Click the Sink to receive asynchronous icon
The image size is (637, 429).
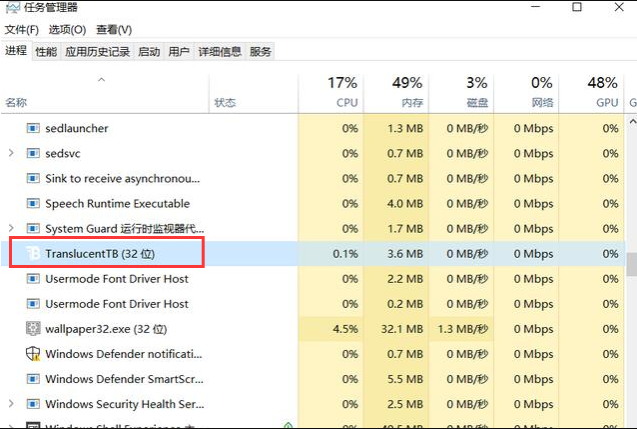[x=33, y=179]
